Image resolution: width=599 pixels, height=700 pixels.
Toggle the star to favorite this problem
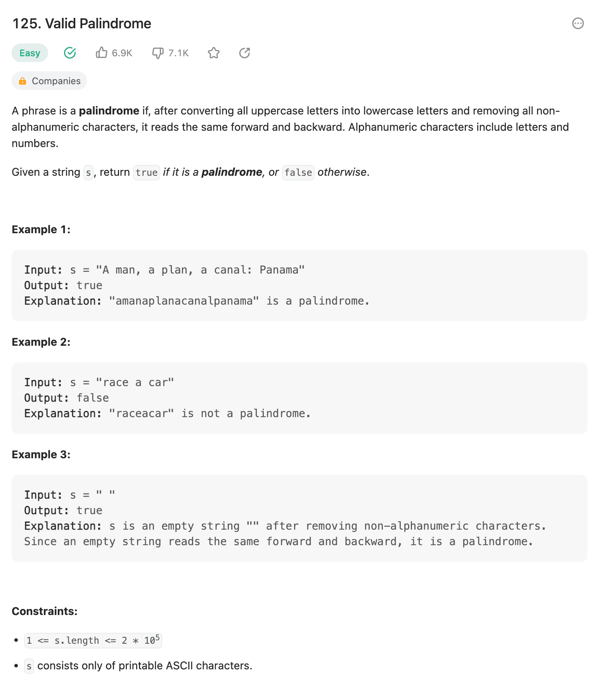pos(214,53)
